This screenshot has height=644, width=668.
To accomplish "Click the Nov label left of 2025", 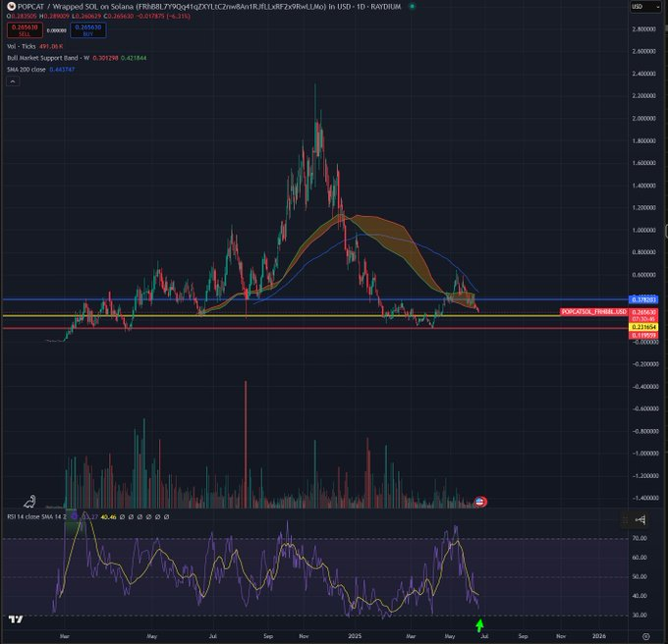I will [304, 636].
